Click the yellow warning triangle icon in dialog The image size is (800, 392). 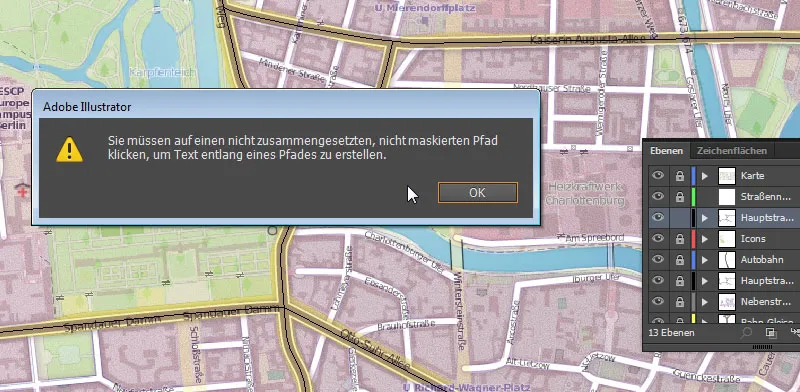[69, 150]
